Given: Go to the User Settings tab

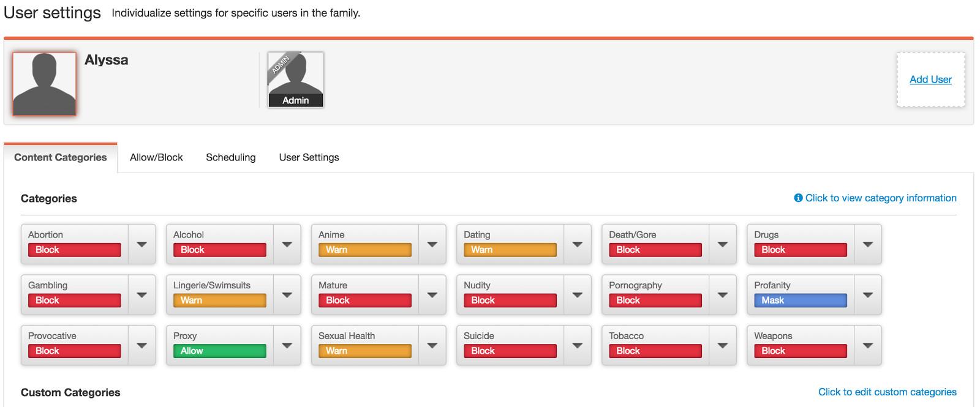Looking at the screenshot, I should point(309,157).
